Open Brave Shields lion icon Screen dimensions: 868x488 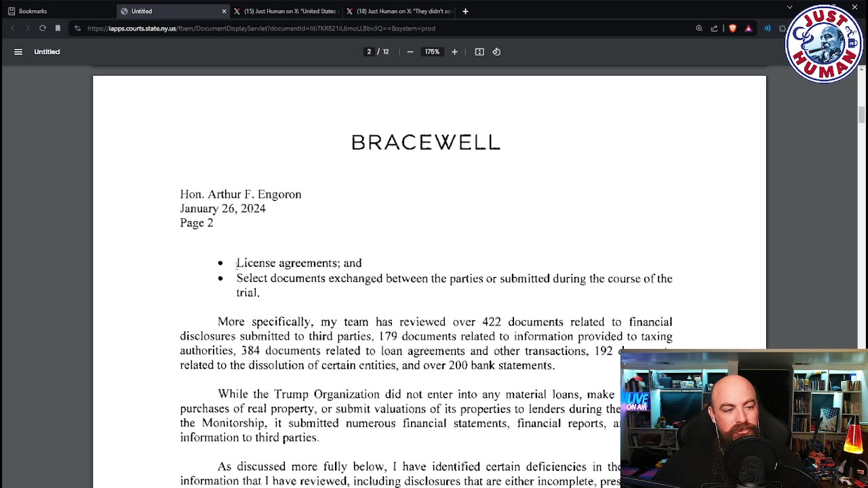[732, 28]
